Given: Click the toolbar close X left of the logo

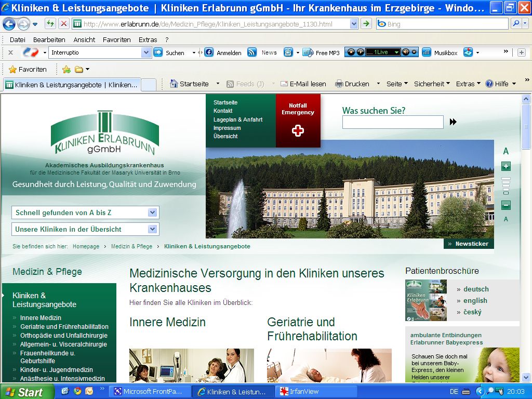Looking at the screenshot, I should click(x=10, y=52).
